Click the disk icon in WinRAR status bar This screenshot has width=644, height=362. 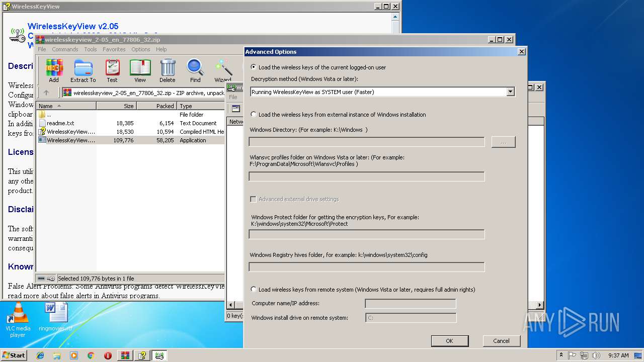coord(42,279)
